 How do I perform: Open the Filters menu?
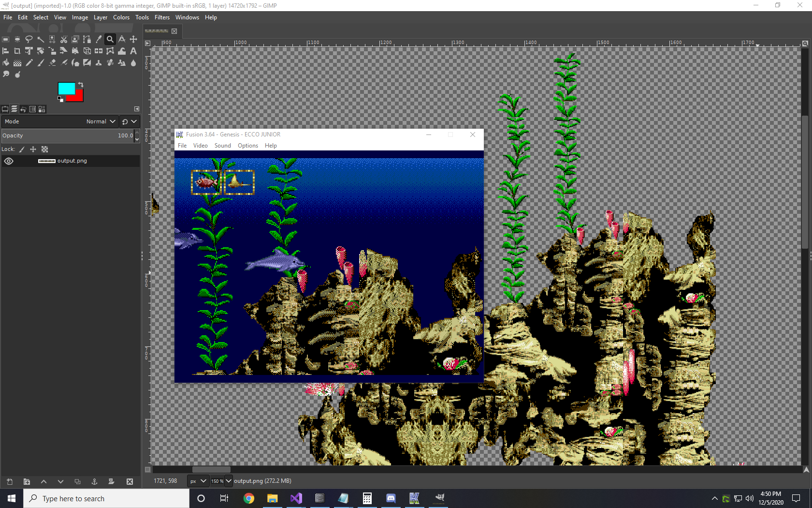coord(162,17)
